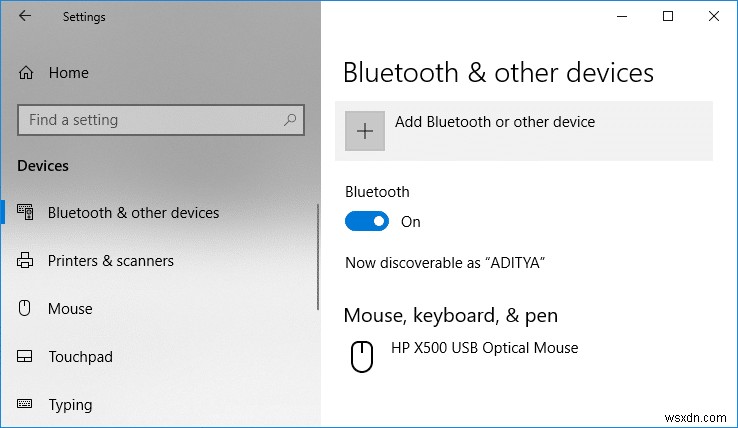Open the Mouse settings page

[70, 309]
